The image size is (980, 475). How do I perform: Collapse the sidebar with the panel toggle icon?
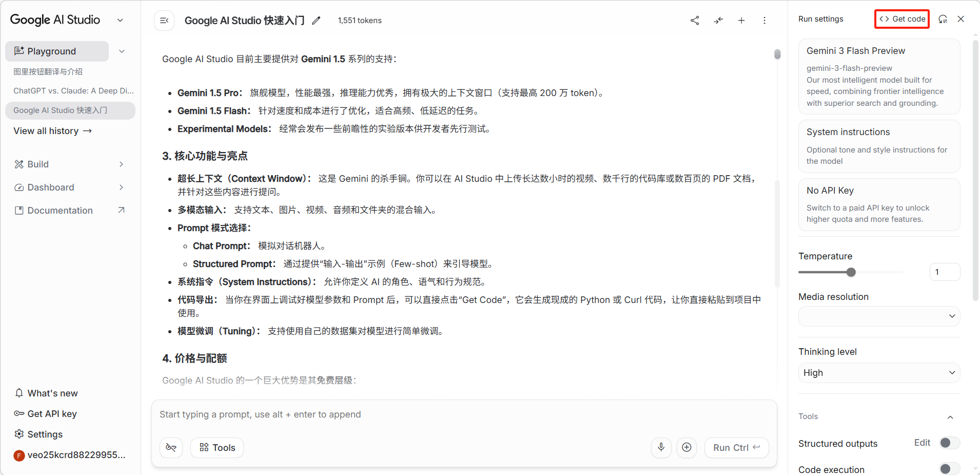click(164, 21)
